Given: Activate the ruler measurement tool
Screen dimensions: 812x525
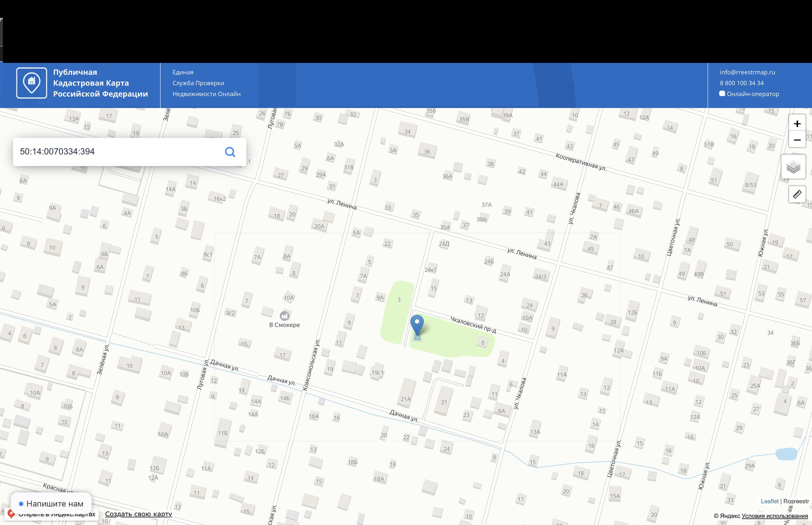Looking at the screenshot, I should (x=797, y=195).
